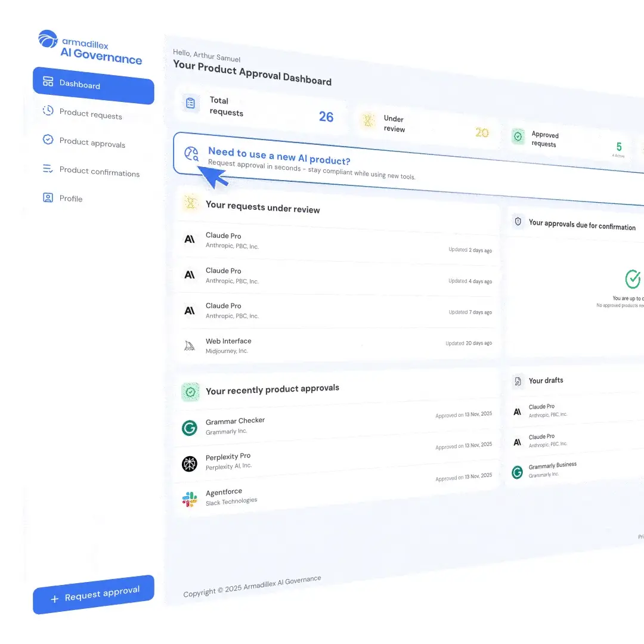Click the shield icon beside approvals due
Screen dimensions: 644x644
[518, 221]
